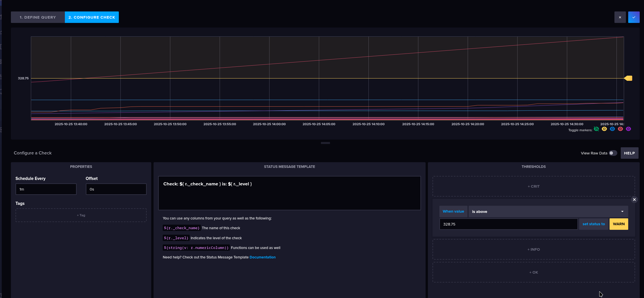This screenshot has height=298, width=644.
Task: Click the Schedule Every input field
Action: [46, 189]
